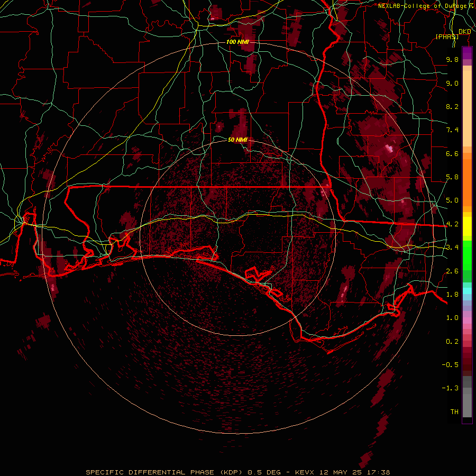The width and height of the screenshot is (476, 476).
Task: Click the 9.8 scale value
Action: (x=452, y=59)
